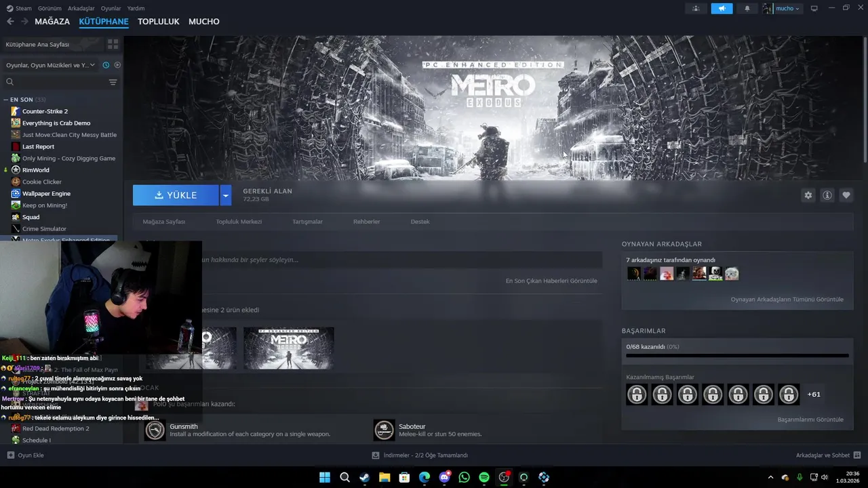This screenshot has width=868, height=488.
Task: Open Windows Start menu
Action: coord(325,477)
